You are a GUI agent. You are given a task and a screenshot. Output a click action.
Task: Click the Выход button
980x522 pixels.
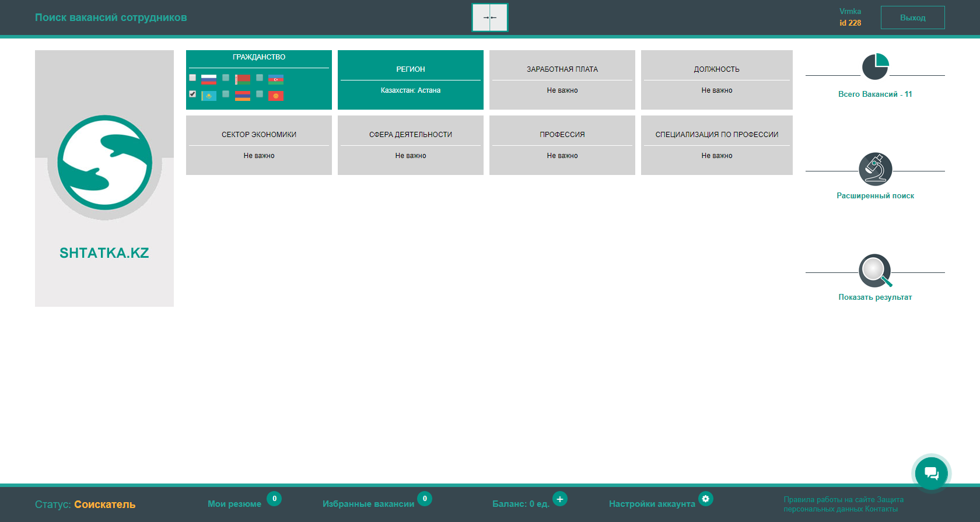[912, 17]
